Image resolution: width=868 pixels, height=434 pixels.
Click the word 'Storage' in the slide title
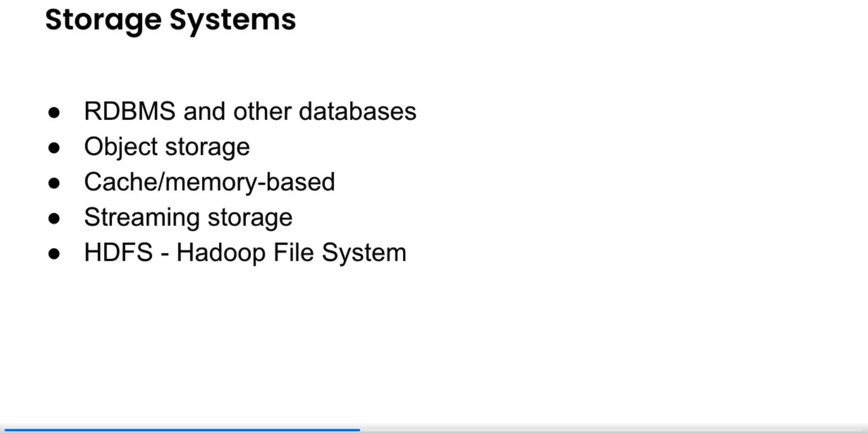(x=103, y=20)
